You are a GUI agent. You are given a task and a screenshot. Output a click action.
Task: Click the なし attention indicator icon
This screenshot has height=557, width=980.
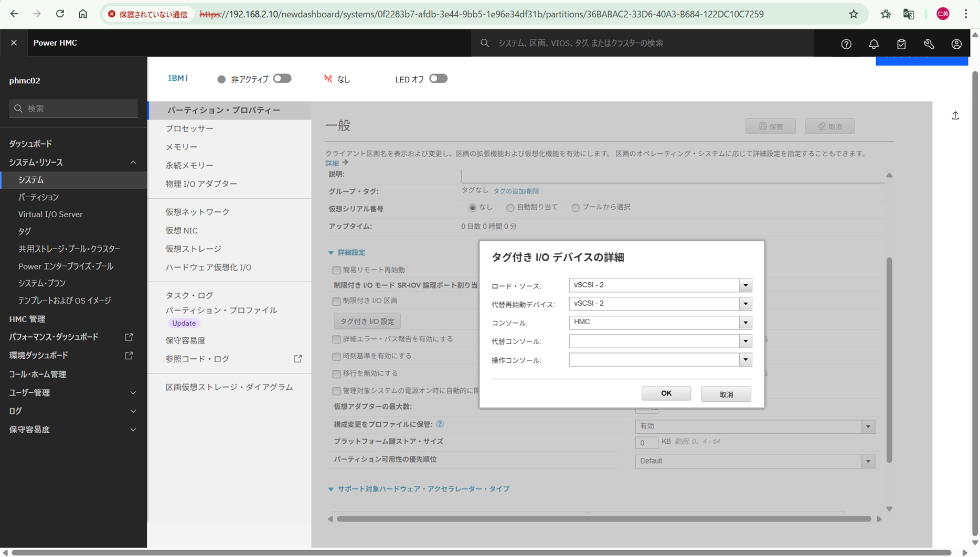(x=328, y=79)
